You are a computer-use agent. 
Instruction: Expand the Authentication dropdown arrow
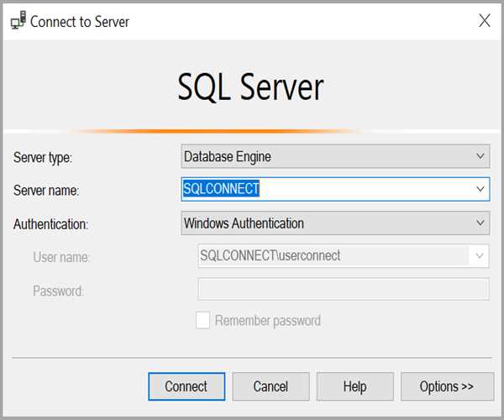(480, 223)
